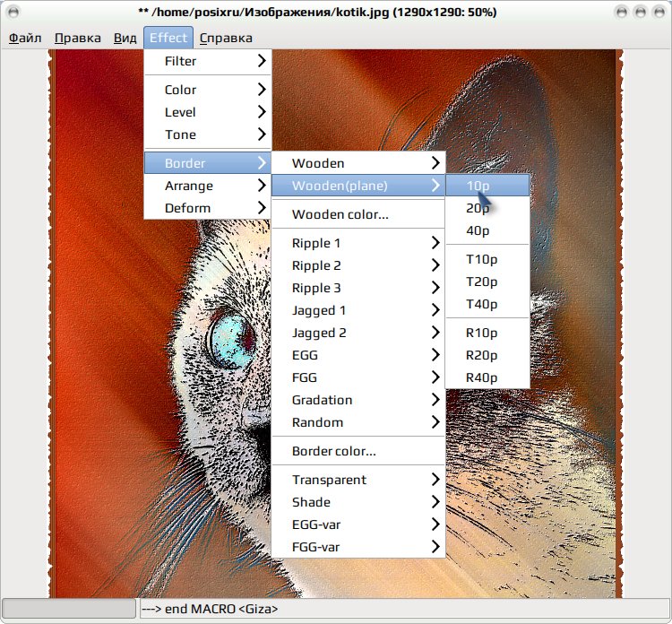Open the Shade submenu

pos(358,502)
